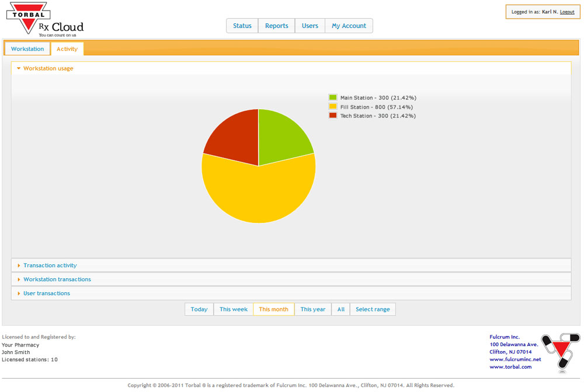The width and height of the screenshot is (584, 392).
Task: Select the Activity tab
Action: pyautogui.click(x=67, y=49)
